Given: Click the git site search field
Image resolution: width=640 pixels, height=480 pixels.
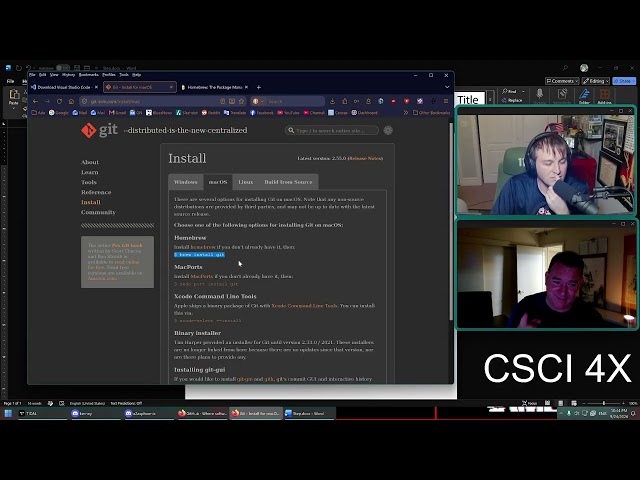Looking at the screenshot, I should pyautogui.click(x=331, y=130).
